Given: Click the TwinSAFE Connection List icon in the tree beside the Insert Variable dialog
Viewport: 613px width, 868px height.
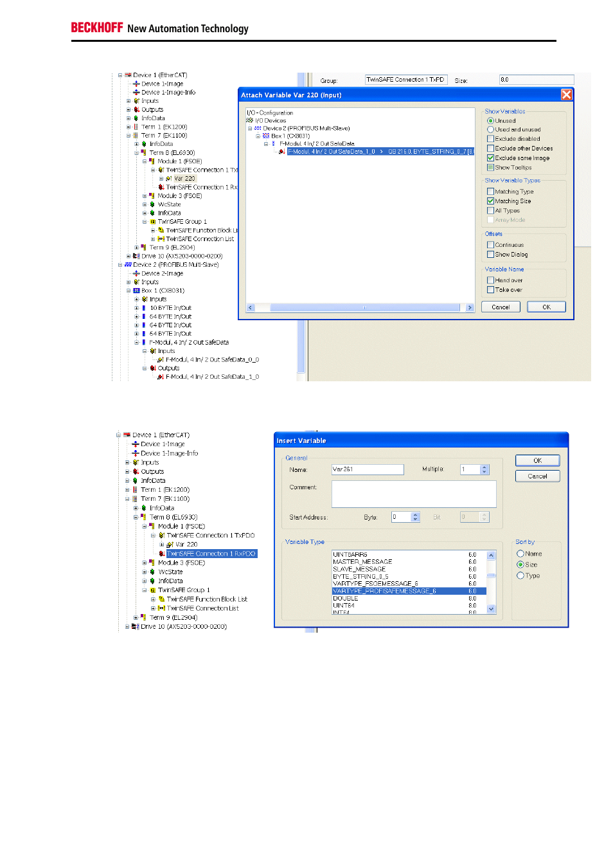Looking at the screenshot, I should click(x=161, y=608).
